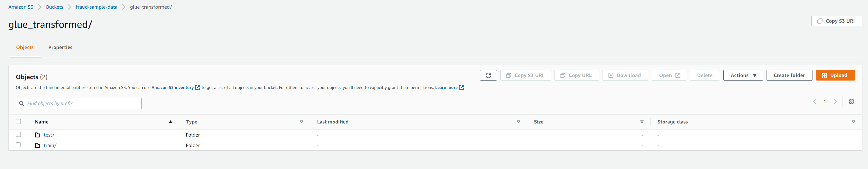
Task: Click the test/ folder icon
Action: (x=38, y=135)
